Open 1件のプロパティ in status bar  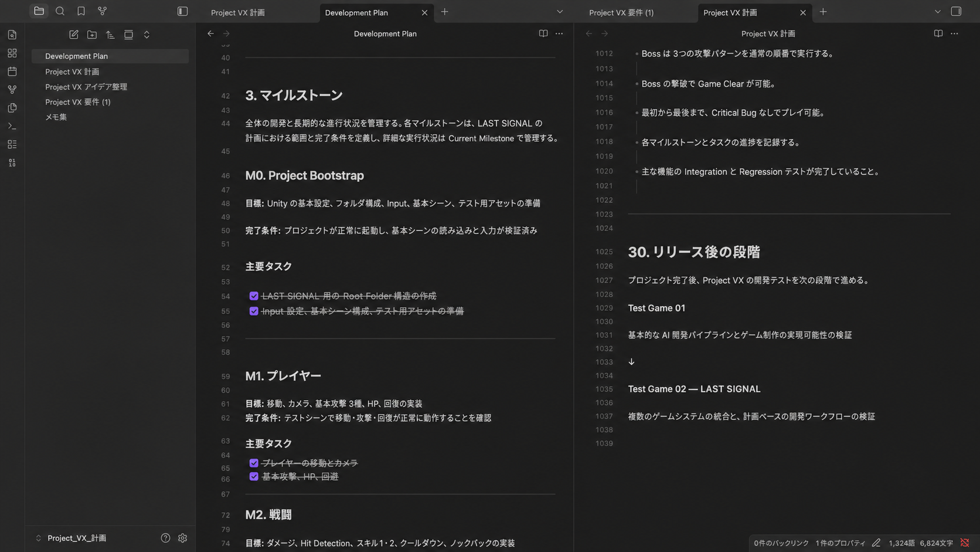pos(840,543)
